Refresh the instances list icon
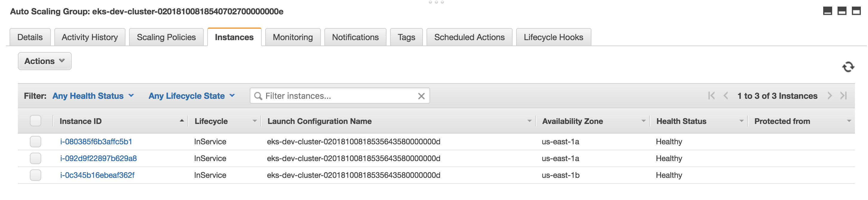 pos(848,67)
